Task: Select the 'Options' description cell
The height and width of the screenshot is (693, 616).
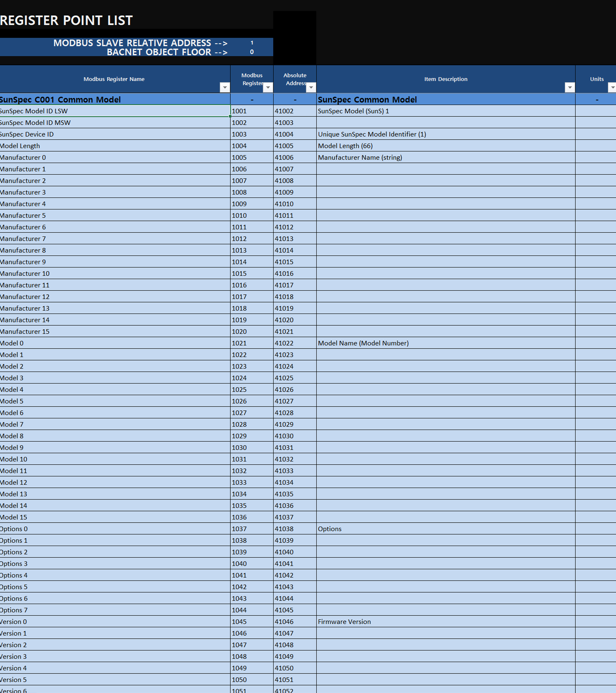Action: click(446, 529)
